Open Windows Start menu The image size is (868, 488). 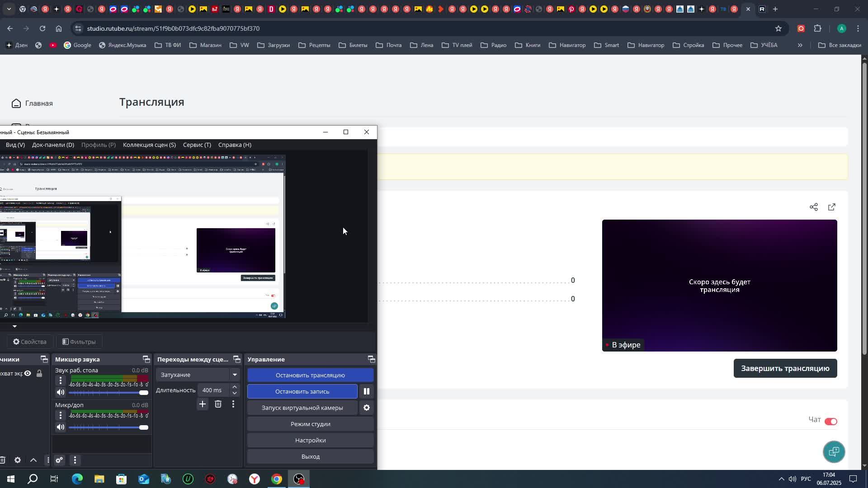point(10,479)
